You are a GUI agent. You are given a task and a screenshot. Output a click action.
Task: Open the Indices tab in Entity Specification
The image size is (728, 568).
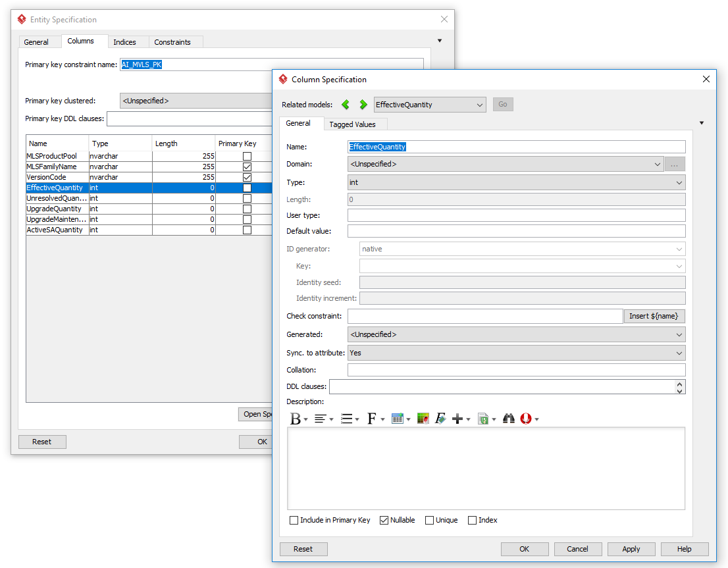pyautogui.click(x=124, y=42)
